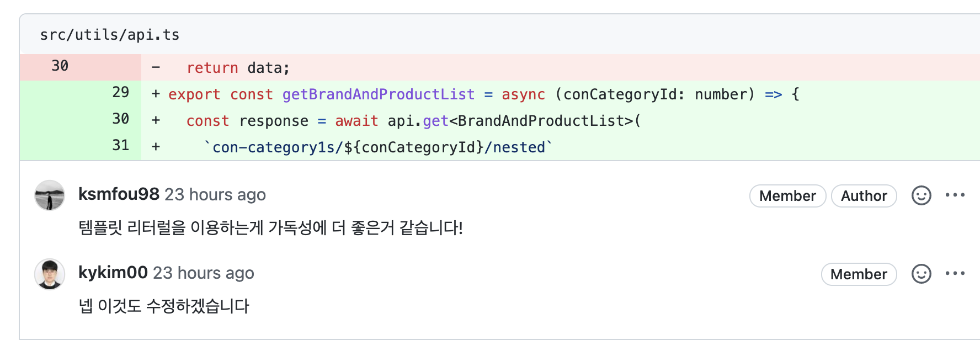The image size is (980, 340).
Task: Select added line number 31
Action: 120,146
